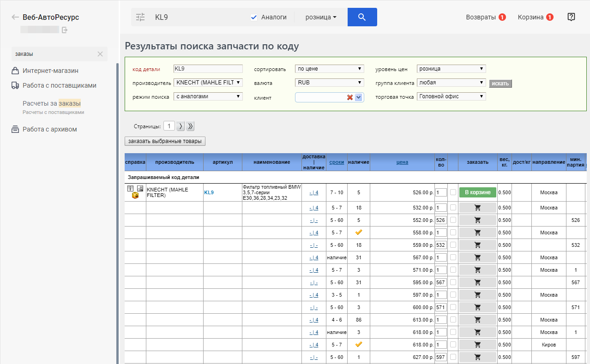The width and height of the screenshot is (590, 364).
Task: Uncheck the Аналоги checkbox
Action: pos(253,18)
